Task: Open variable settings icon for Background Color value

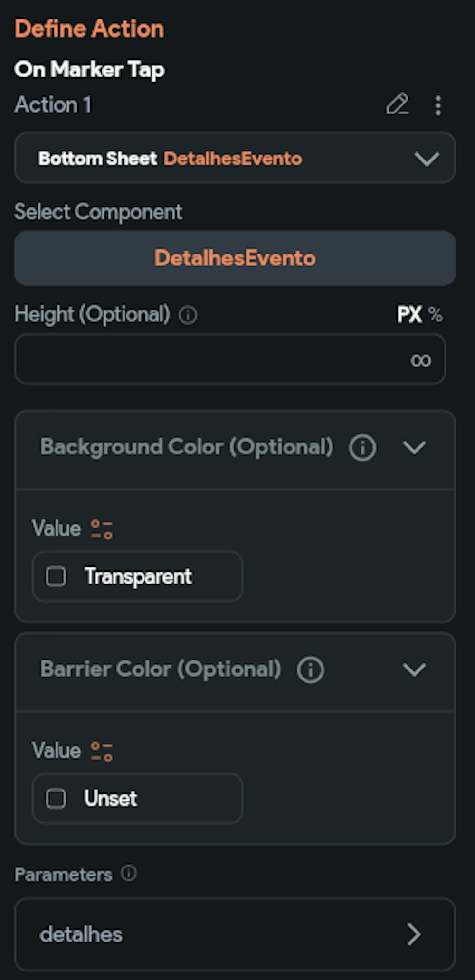Action: click(102, 529)
